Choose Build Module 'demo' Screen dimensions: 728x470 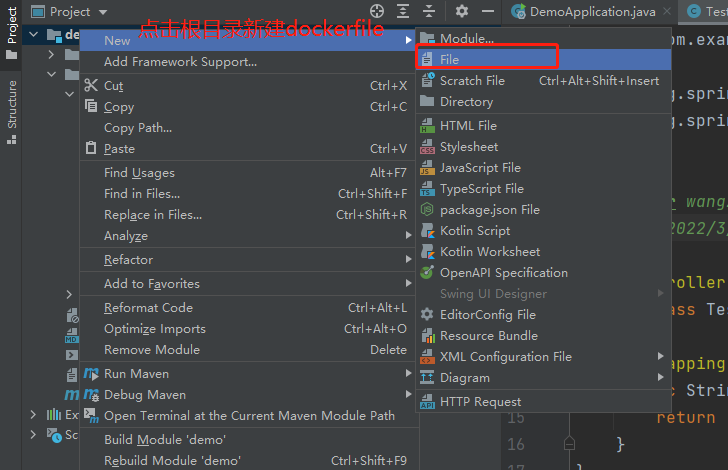(x=247, y=439)
